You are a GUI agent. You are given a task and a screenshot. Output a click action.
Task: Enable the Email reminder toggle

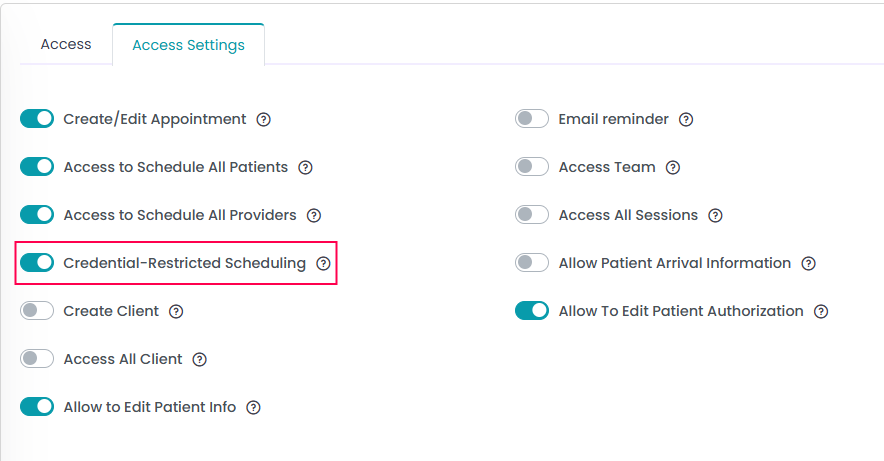[x=532, y=119]
